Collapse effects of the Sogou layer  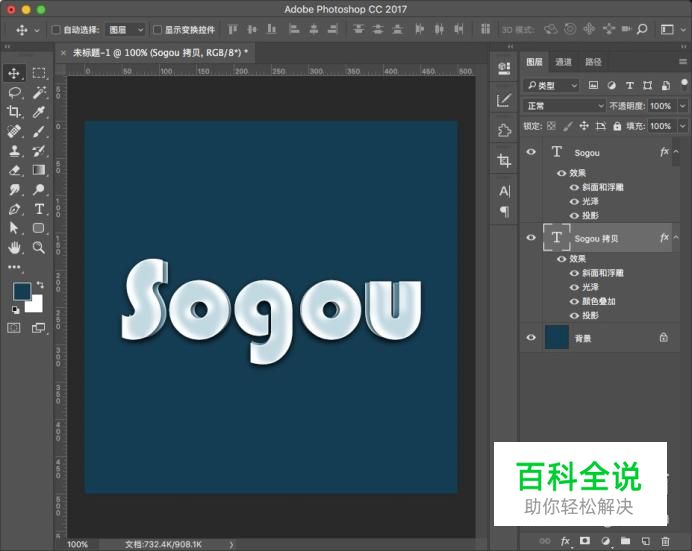click(676, 152)
